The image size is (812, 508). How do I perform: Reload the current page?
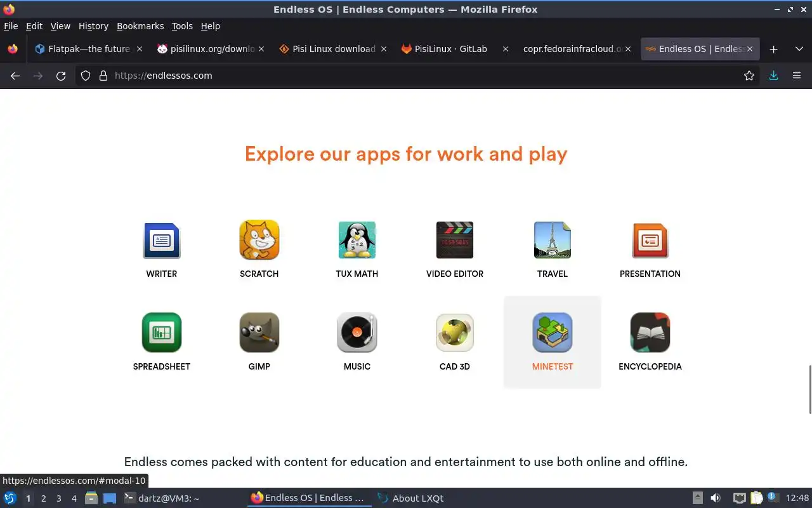61,76
